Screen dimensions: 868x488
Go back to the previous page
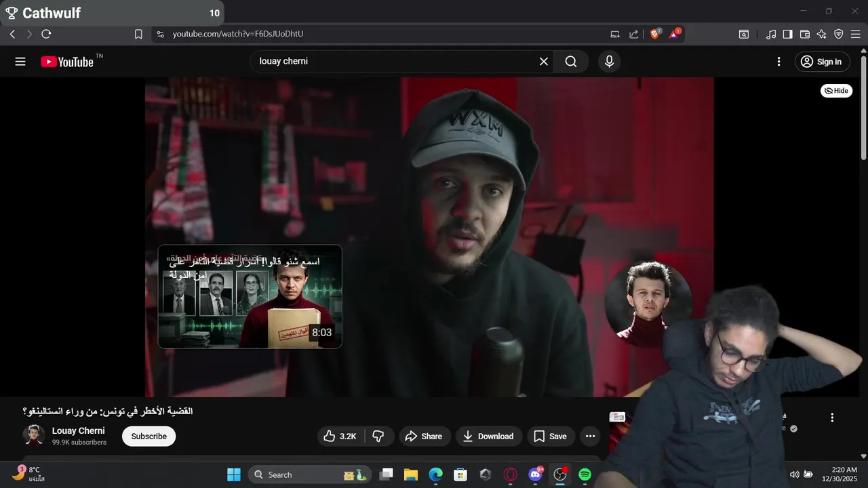coord(12,34)
